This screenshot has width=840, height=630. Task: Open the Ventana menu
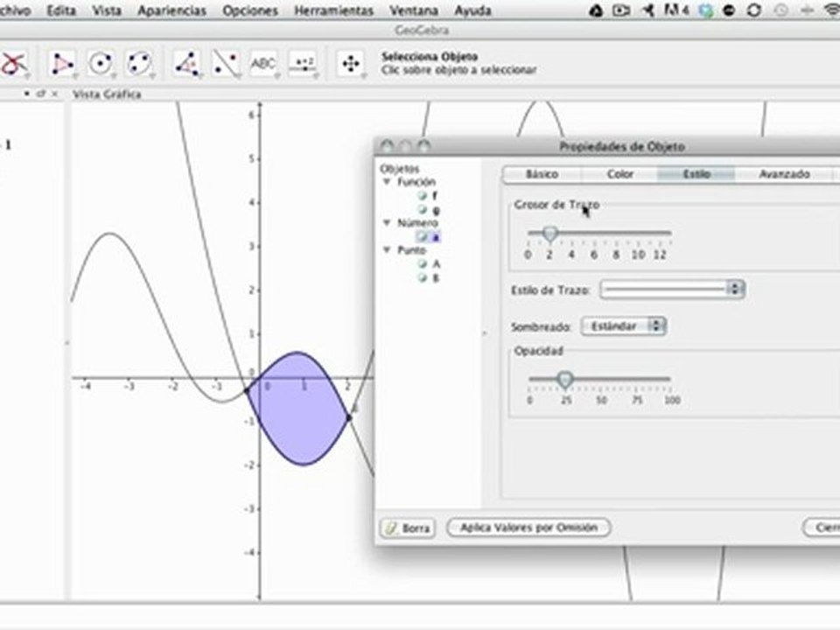coord(414,10)
